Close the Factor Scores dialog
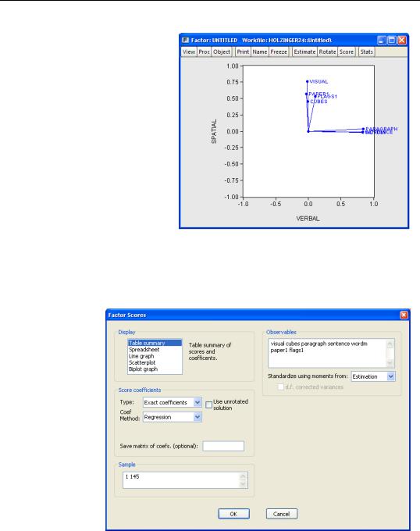 [404, 315]
